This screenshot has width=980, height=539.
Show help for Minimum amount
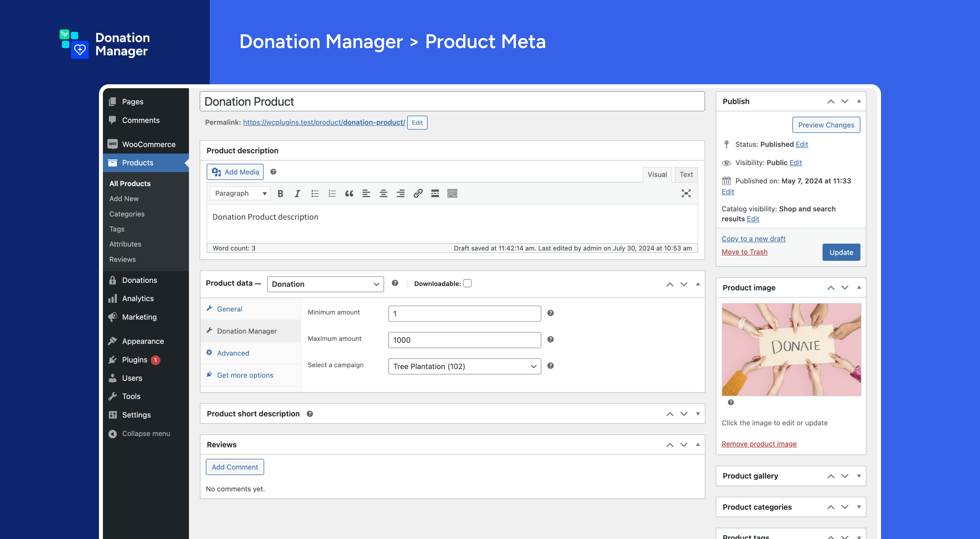[550, 313]
